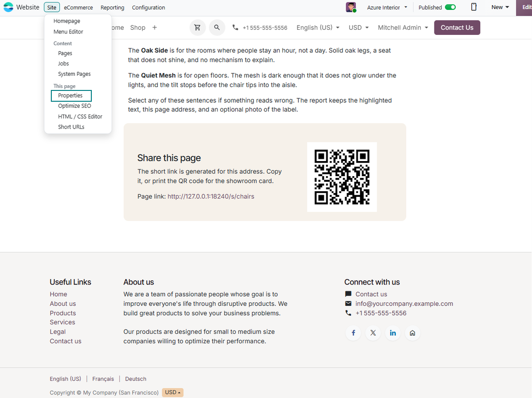Click the home social icon in footer
The image size is (532, 398).
pos(412,333)
